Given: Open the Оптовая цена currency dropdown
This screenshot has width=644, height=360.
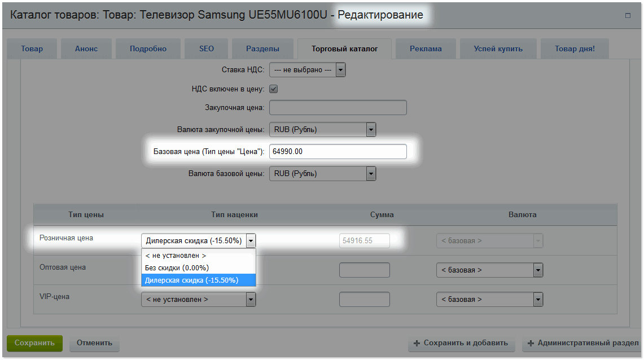Looking at the screenshot, I should [x=489, y=270].
